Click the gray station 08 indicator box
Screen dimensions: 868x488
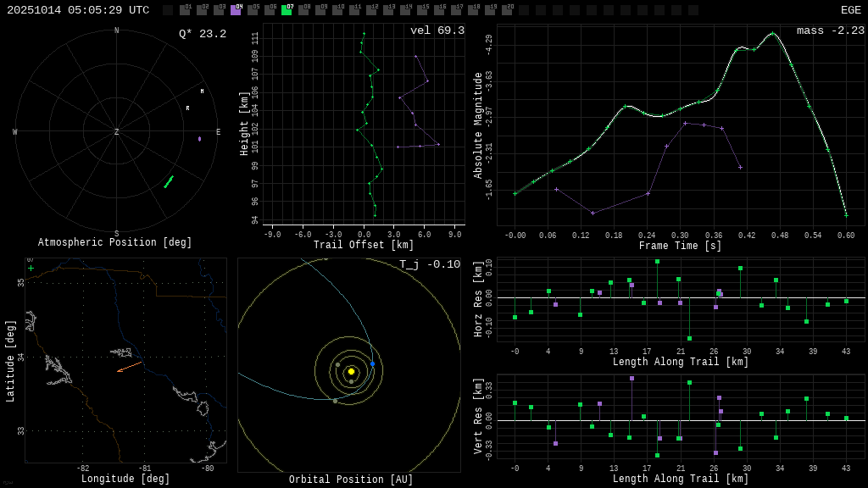click(x=303, y=10)
